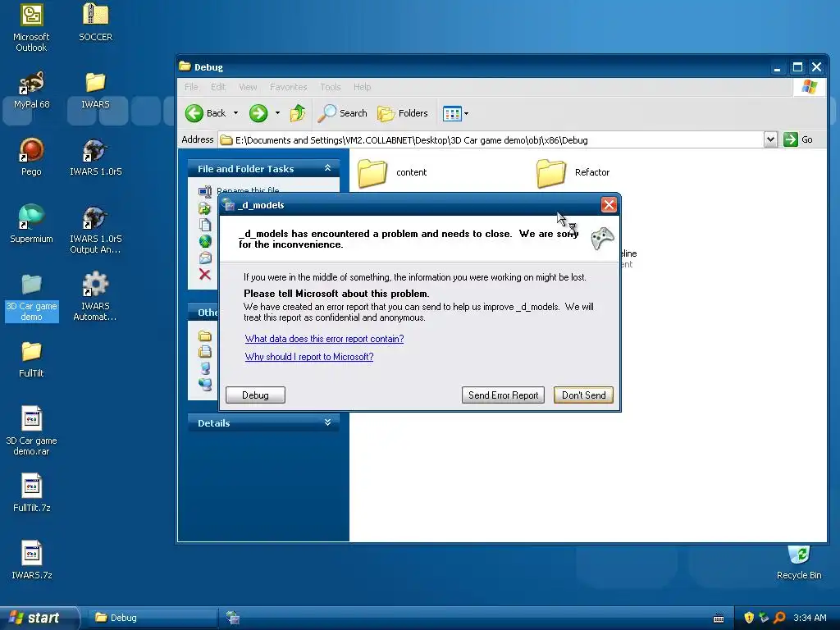This screenshot has width=840, height=630.
Task: Open the IWARS folder on desktop
Action: tap(95, 89)
